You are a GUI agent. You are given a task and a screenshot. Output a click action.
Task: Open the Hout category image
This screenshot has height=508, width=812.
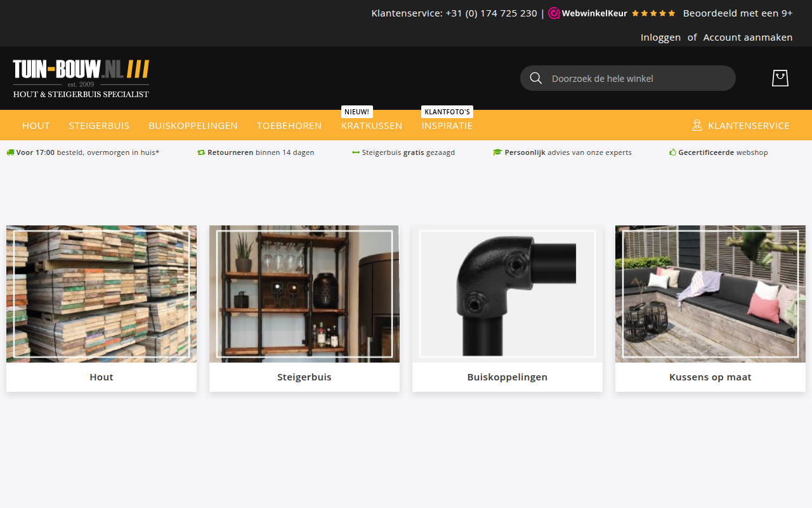coord(101,294)
